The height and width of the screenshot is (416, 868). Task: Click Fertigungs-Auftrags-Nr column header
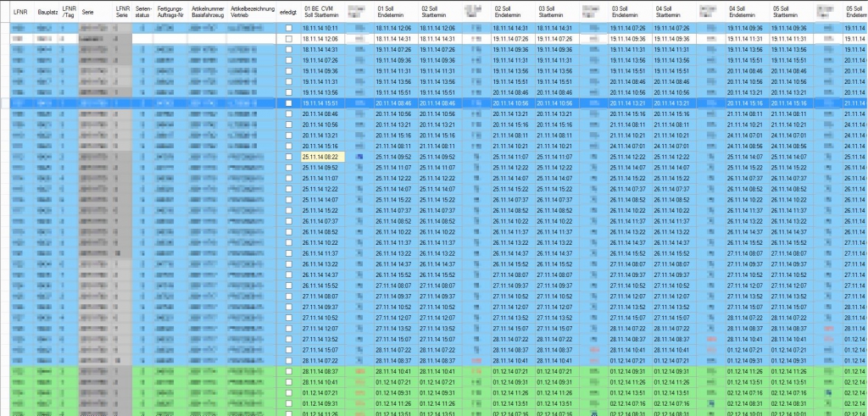[171, 12]
